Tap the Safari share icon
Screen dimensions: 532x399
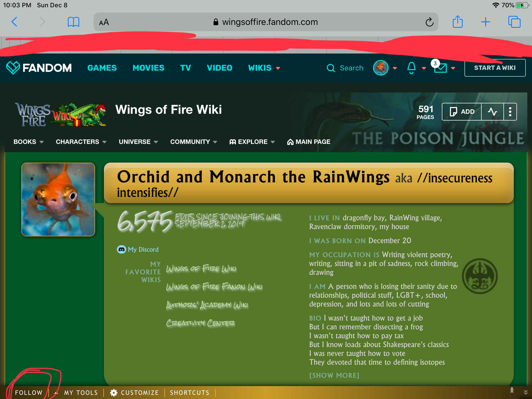click(457, 22)
